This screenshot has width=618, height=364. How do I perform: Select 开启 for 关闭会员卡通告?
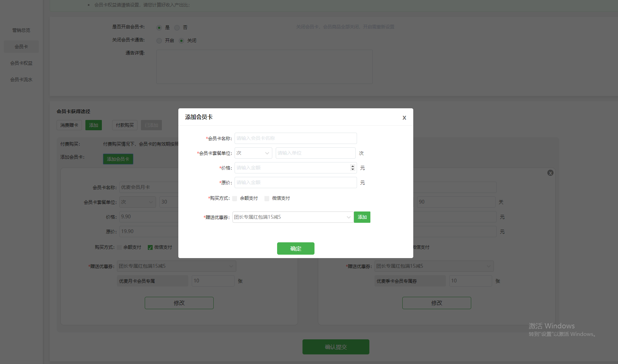(x=159, y=40)
